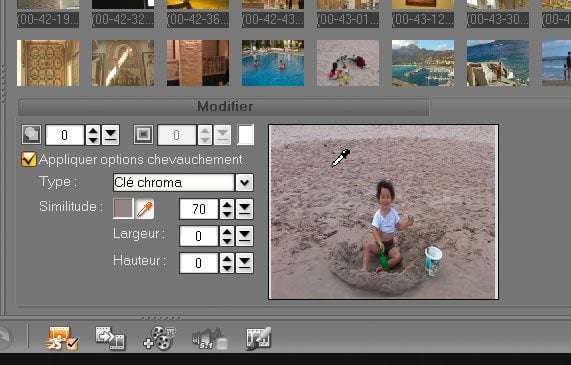Select the children on sand thumbnail
This screenshot has width=571, height=365.
pos(348,63)
